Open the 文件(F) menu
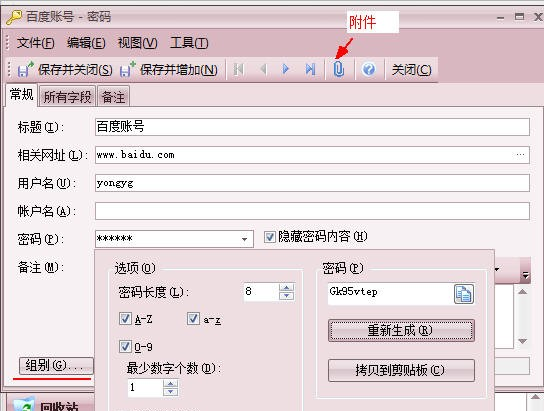This screenshot has height=411, width=544. coord(35,43)
